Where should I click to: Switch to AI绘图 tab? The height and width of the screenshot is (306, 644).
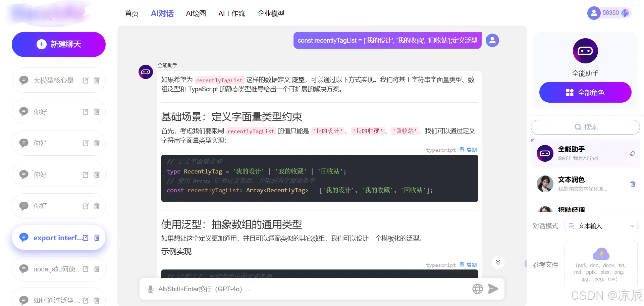click(x=196, y=13)
